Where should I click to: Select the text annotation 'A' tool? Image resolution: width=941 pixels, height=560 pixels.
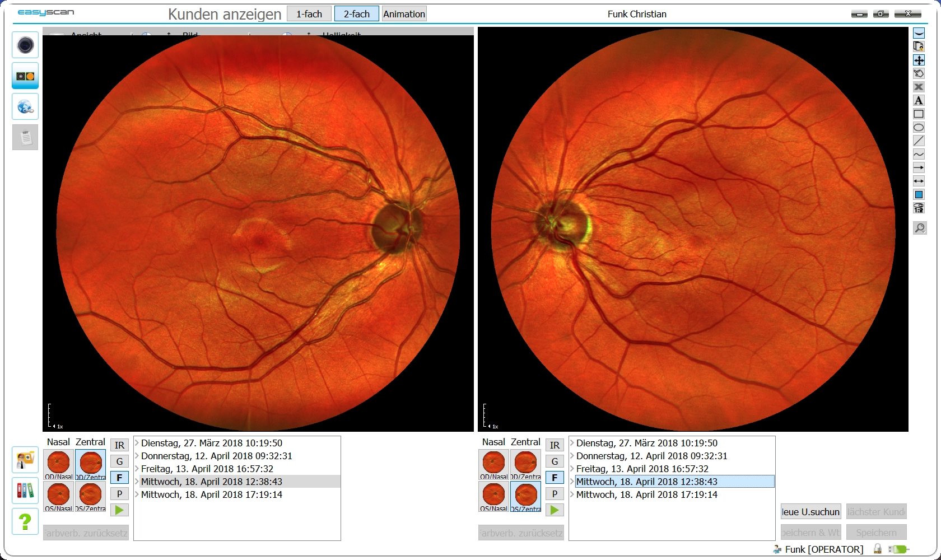pos(919,101)
